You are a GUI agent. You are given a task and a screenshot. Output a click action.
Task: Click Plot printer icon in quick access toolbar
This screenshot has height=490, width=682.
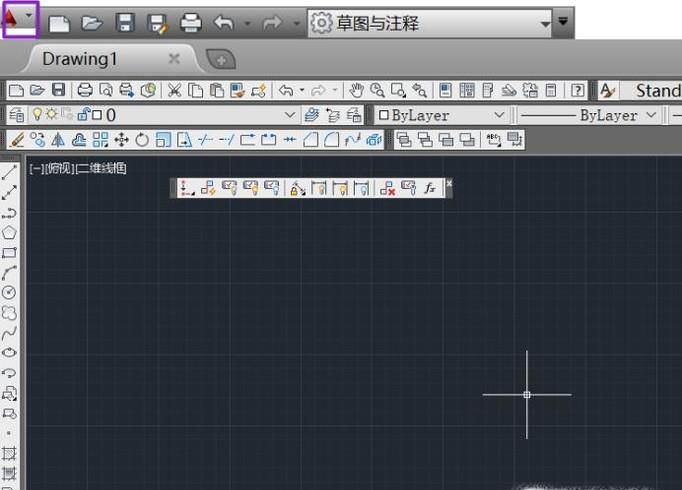coord(191,23)
